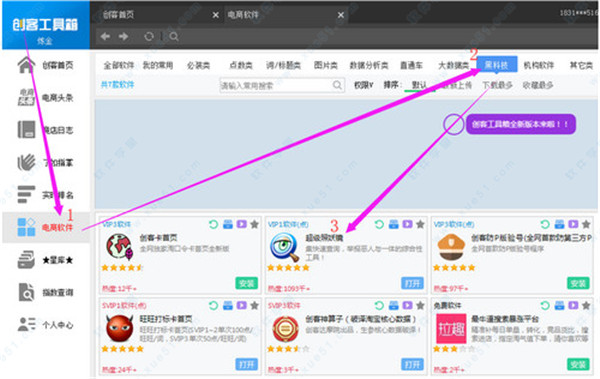This screenshot has width=600, height=379.
Task: Expand the 权限 filter dropdown
Action: pos(364,85)
